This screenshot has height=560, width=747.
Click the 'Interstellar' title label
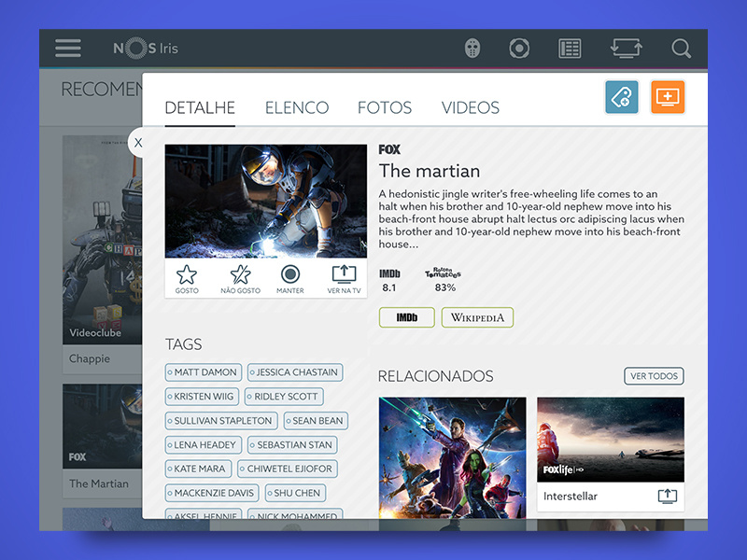[x=571, y=497]
